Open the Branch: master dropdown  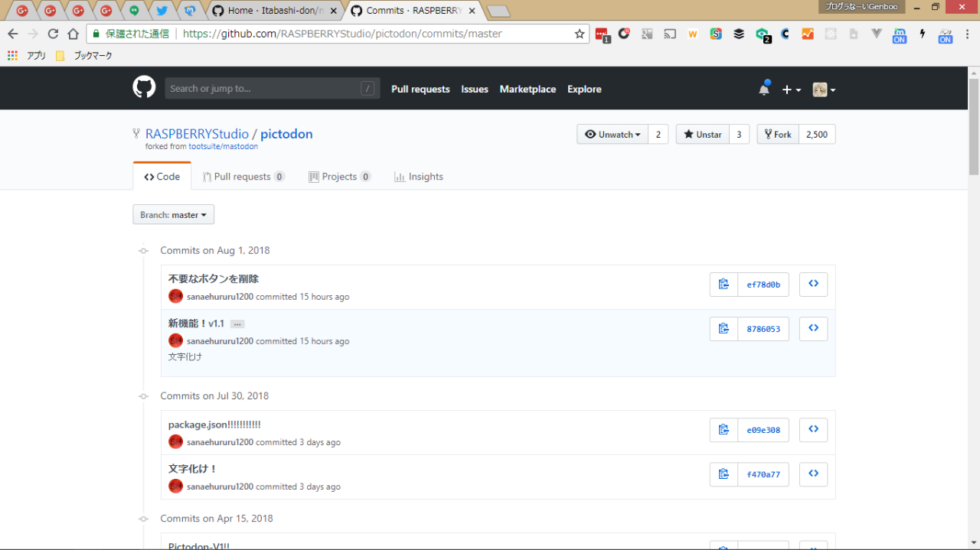coord(173,215)
